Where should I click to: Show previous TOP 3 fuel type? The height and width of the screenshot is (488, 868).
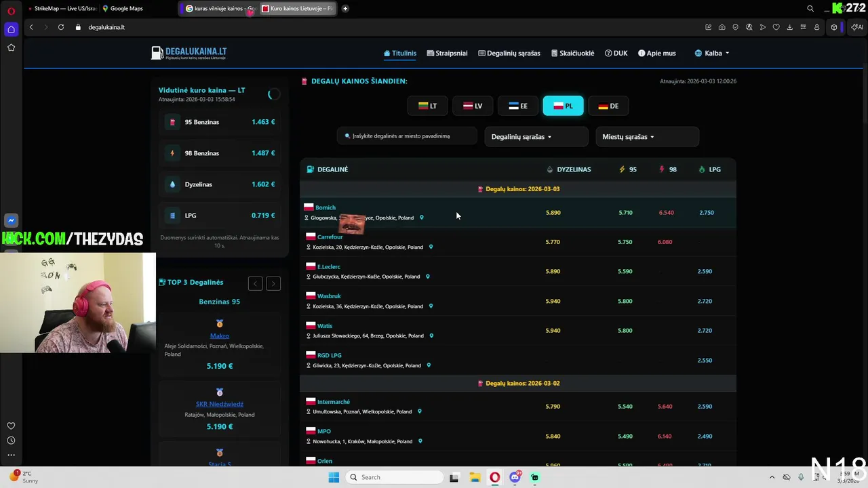click(255, 283)
